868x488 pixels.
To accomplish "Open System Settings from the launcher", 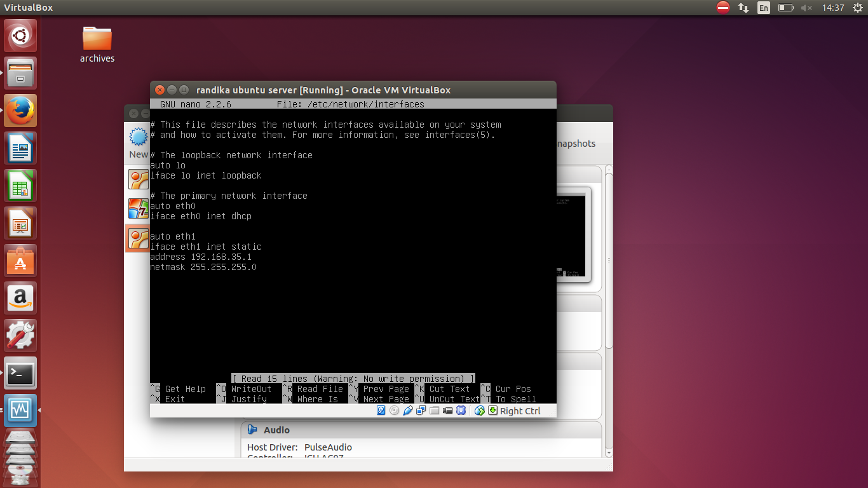I will coord(20,335).
